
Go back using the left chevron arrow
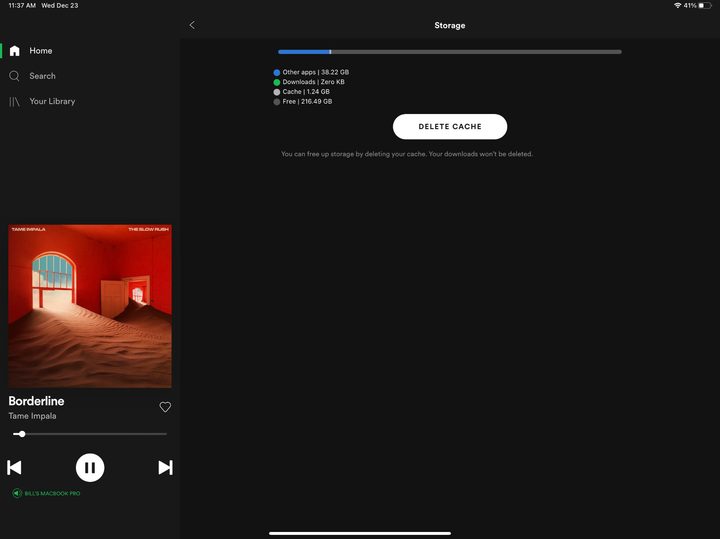pos(192,25)
